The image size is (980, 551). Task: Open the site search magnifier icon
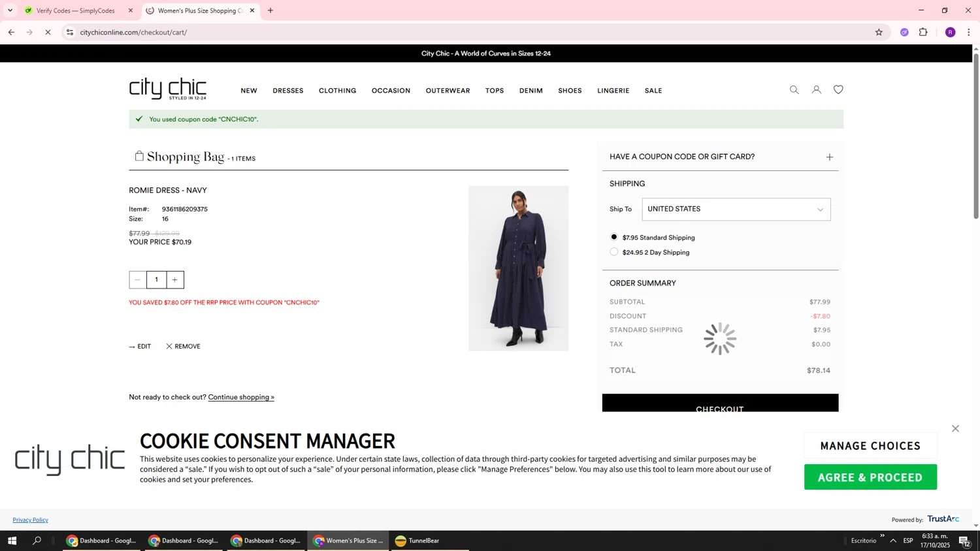click(x=794, y=90)
